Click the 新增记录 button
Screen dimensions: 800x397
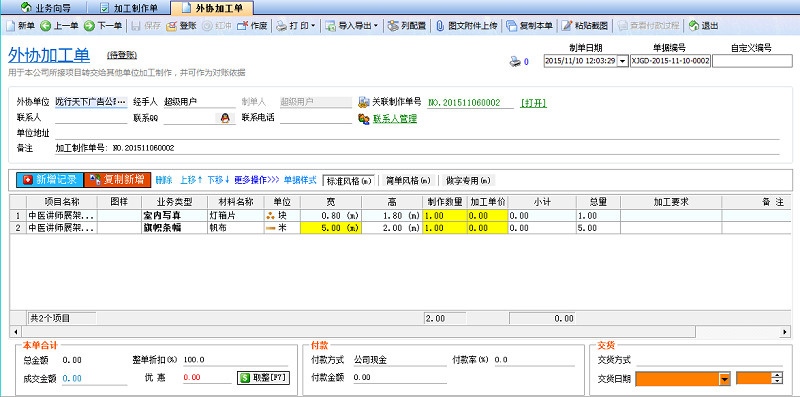49,180
